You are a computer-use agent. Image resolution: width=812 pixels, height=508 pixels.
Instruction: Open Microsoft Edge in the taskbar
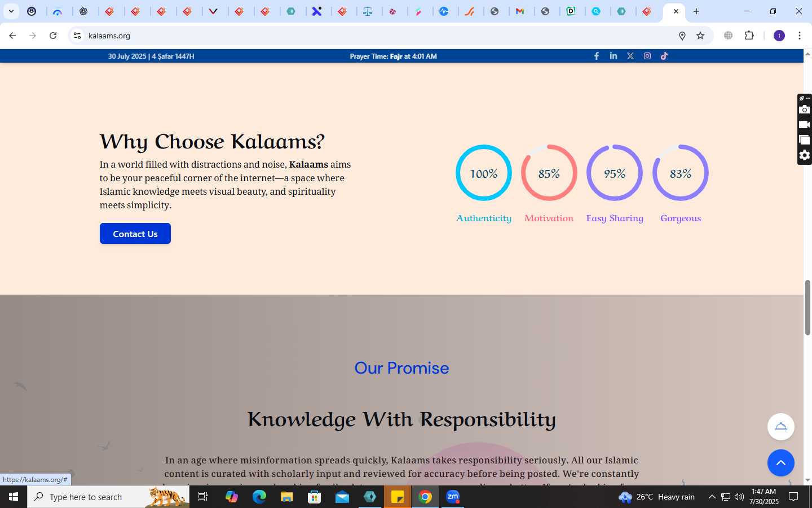(x=259, y=497)
